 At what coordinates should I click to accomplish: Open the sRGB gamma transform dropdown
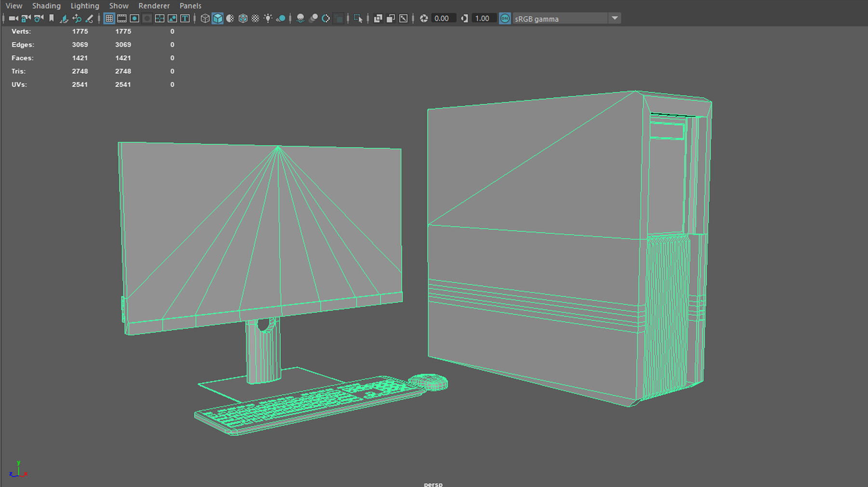pos(615,18)
